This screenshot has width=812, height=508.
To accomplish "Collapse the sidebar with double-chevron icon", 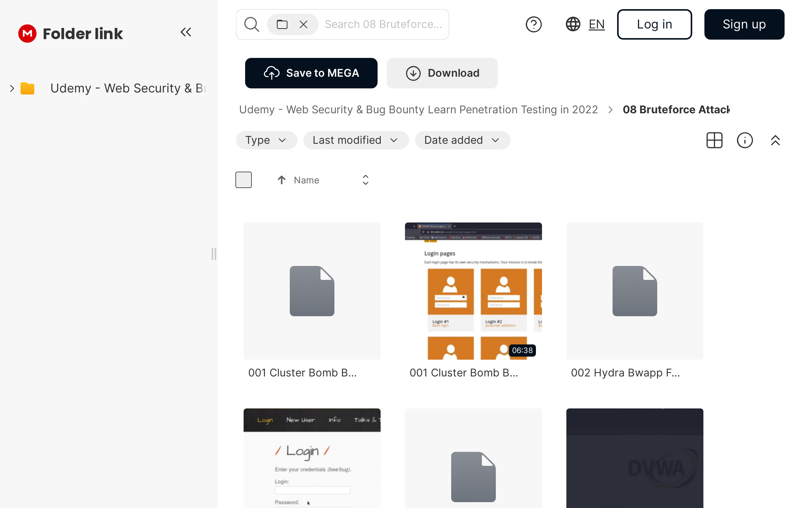I will (186, 32).
